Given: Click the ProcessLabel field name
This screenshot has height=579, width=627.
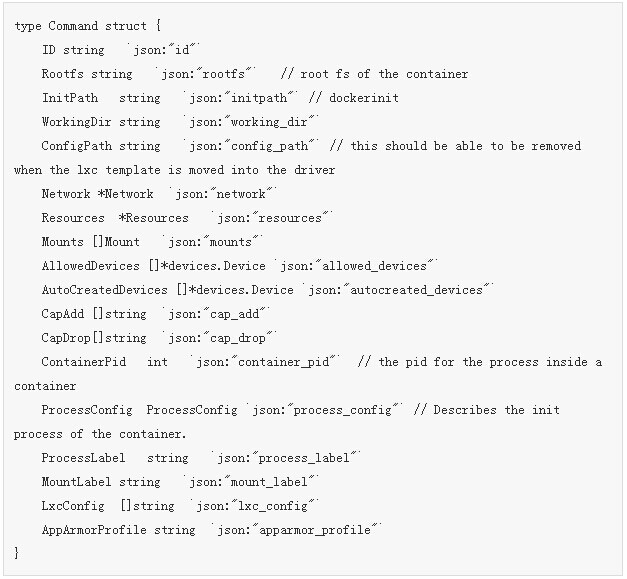Looking at the screenshot, I should (83, 457).
